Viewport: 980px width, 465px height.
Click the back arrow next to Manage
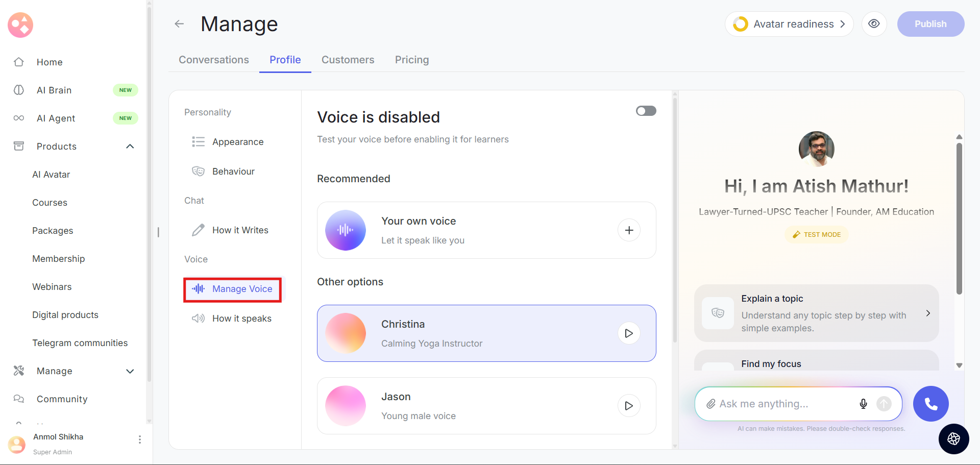[x=179, y=24]
